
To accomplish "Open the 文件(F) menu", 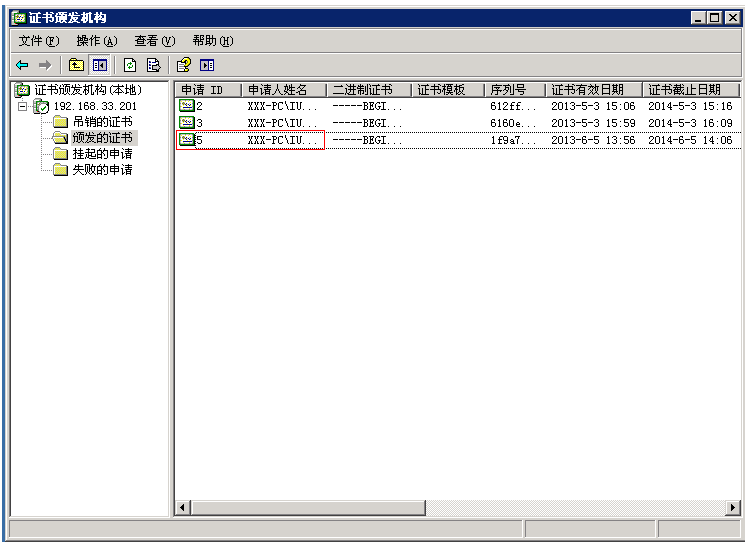I will click(39, 41).
